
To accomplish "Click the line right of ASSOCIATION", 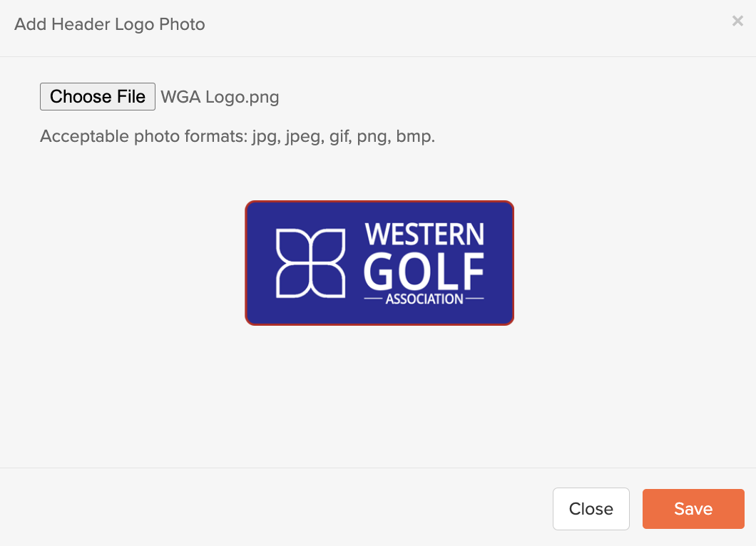I will pos(475,299).
